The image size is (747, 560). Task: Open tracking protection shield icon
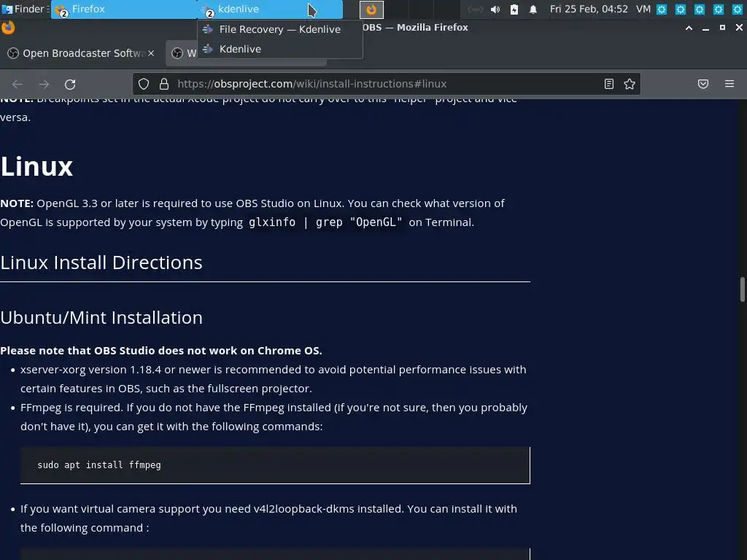pos(144,85)
